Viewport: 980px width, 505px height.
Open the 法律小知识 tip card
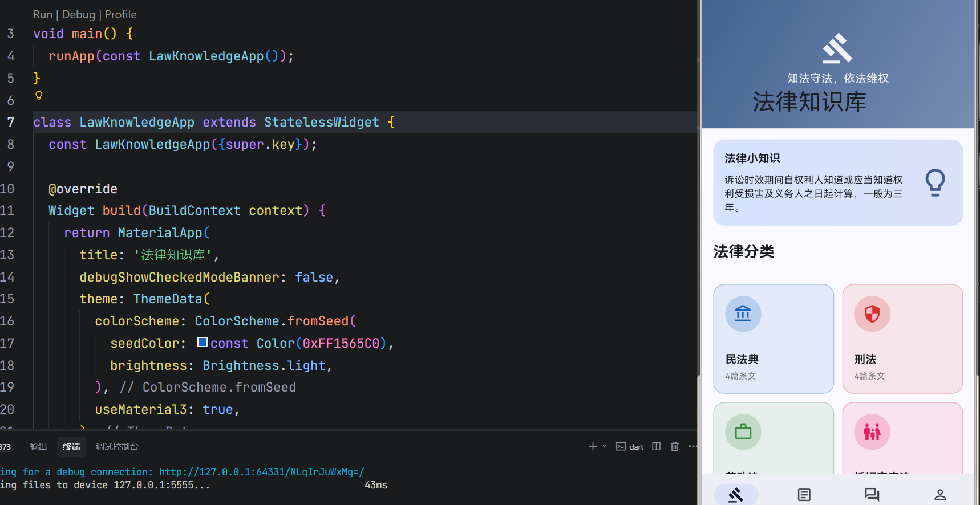[838, 182]
